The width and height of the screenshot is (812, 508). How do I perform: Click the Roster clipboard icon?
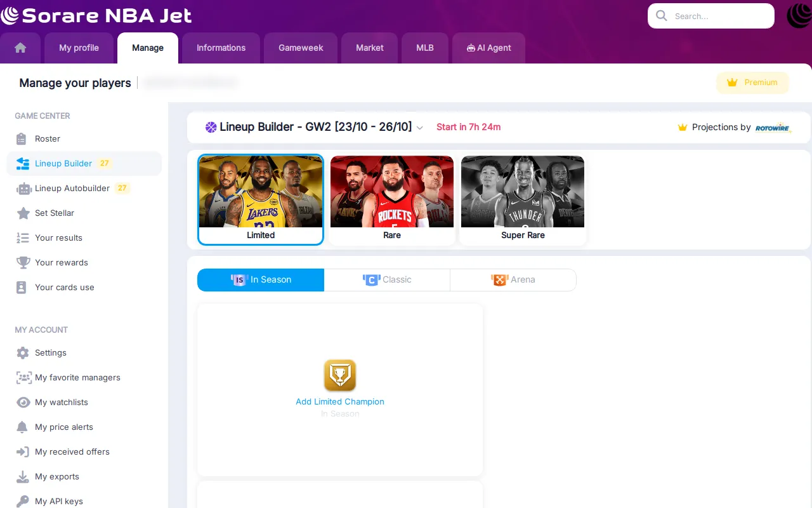[22, 138]
